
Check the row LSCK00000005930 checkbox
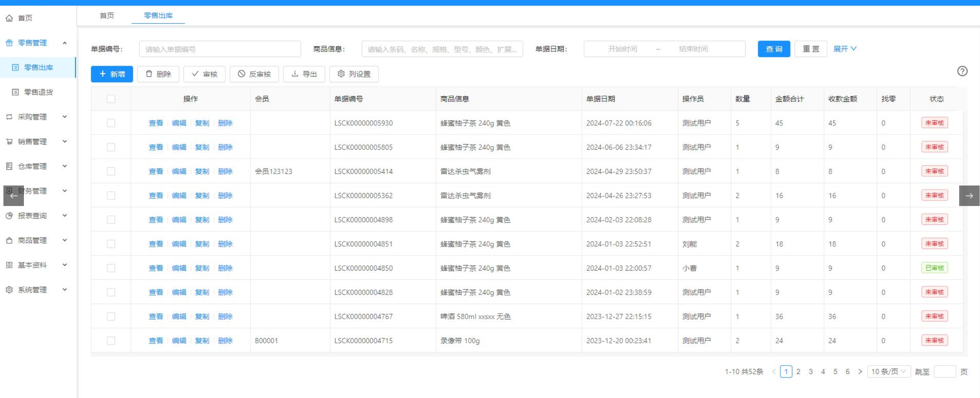pos(111,123)
